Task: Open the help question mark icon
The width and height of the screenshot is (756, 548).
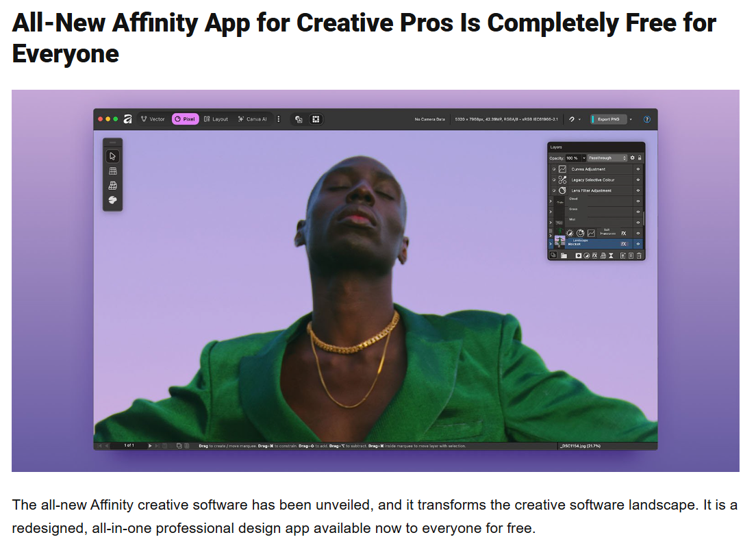Action: [x=646, y=119]
